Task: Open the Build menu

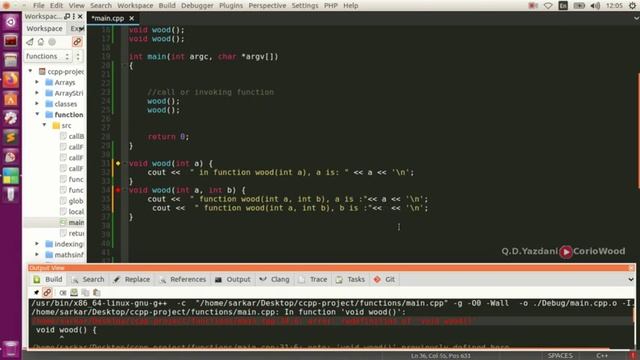Action: (167, 6)
